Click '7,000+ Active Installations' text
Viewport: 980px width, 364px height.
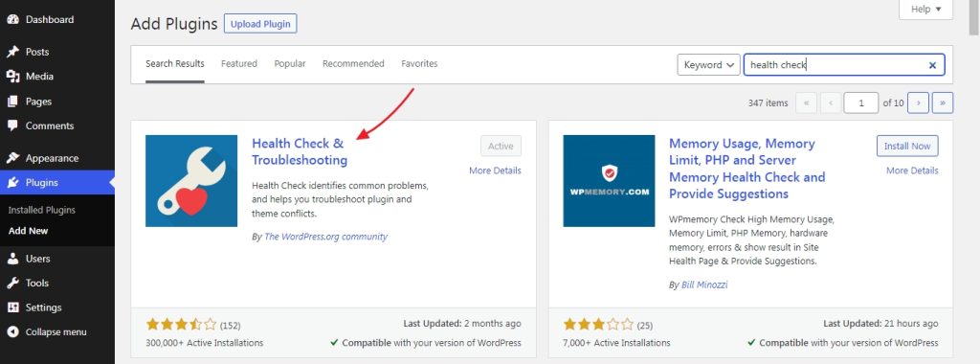[x=617, y=343]
